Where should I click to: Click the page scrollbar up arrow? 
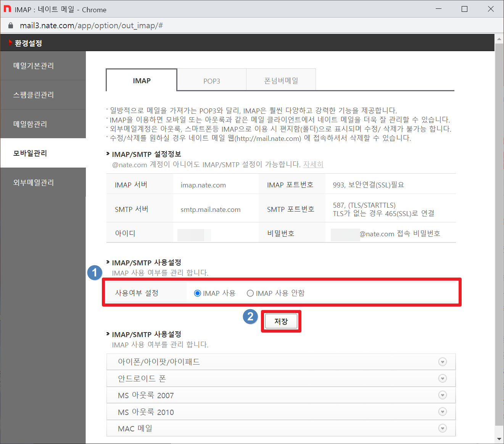tap(499, 39)
